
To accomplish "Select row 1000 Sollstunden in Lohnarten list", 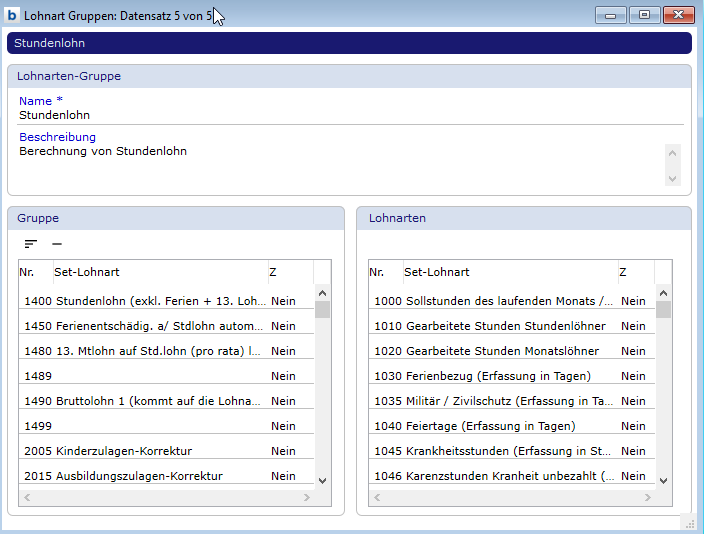I will tap(510, 301).
